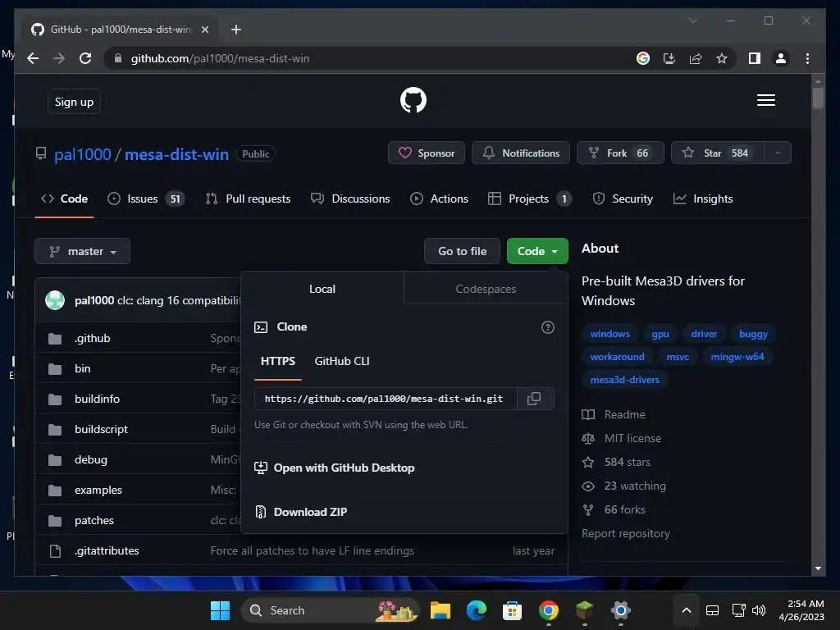
Task: Switch to the Codespaces tab
Action: [x=486, y=289]
